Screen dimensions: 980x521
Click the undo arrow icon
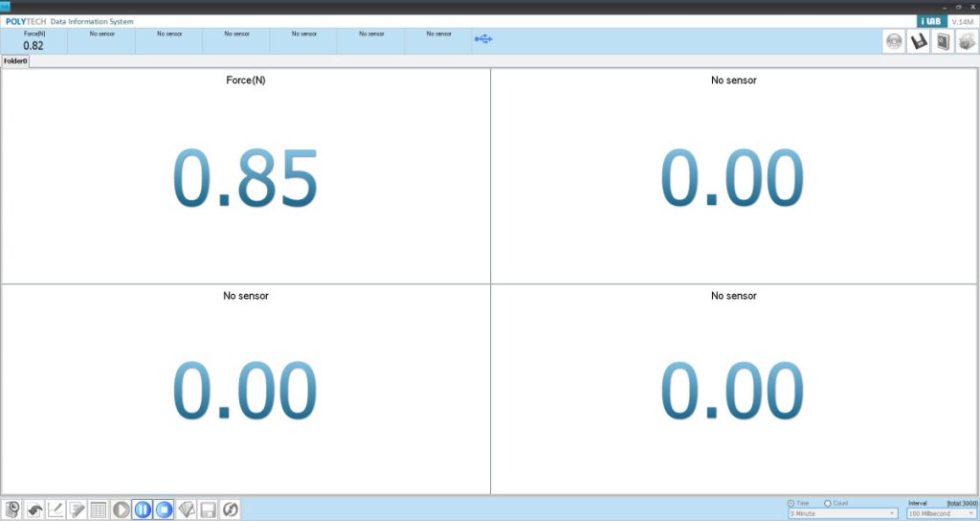(34, 510)
